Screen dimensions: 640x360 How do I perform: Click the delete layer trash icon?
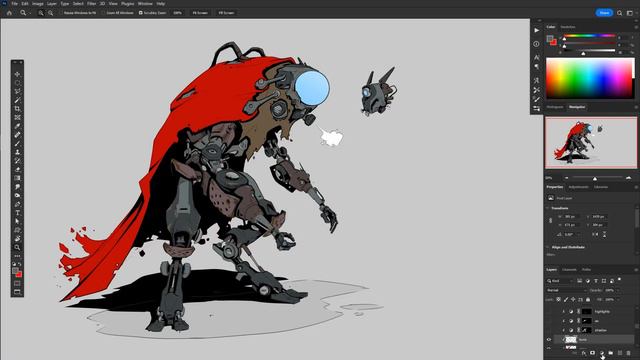(629, 353)
